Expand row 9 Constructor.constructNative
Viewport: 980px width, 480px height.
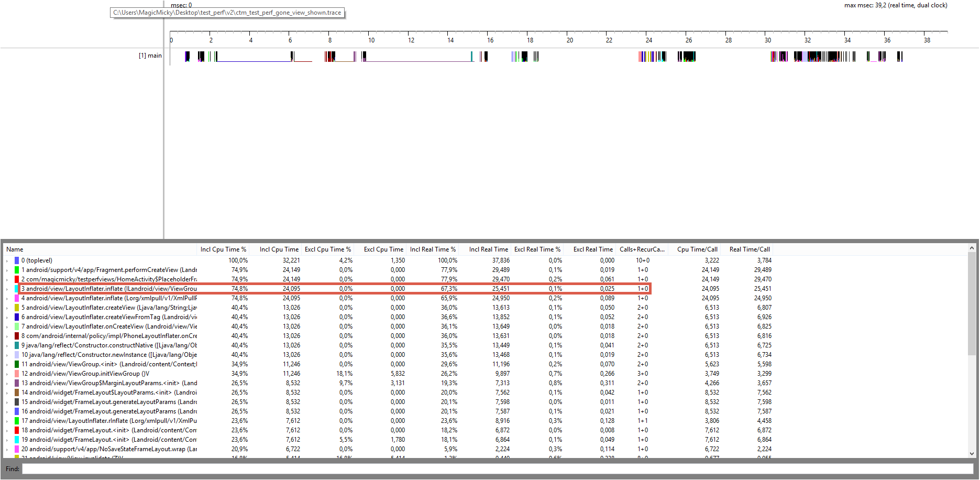click(7, 346)
